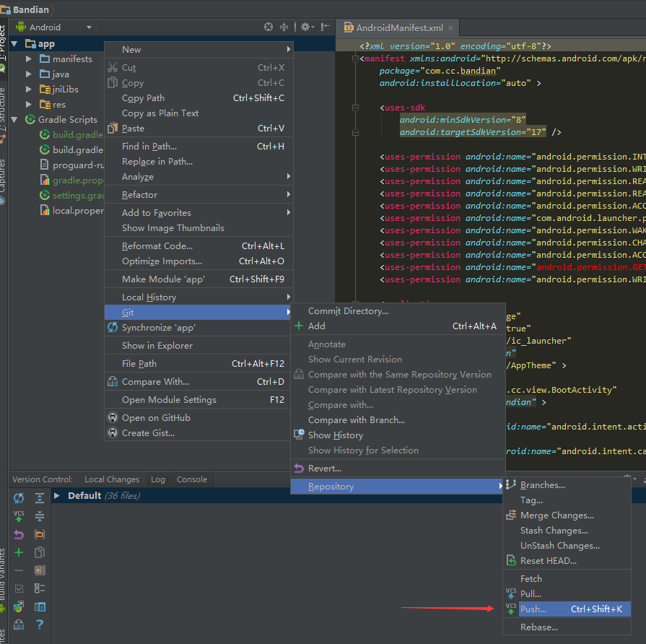The image size is (646, 644).
Task: Click the Show History clock icon
Action: click(299, 435)
